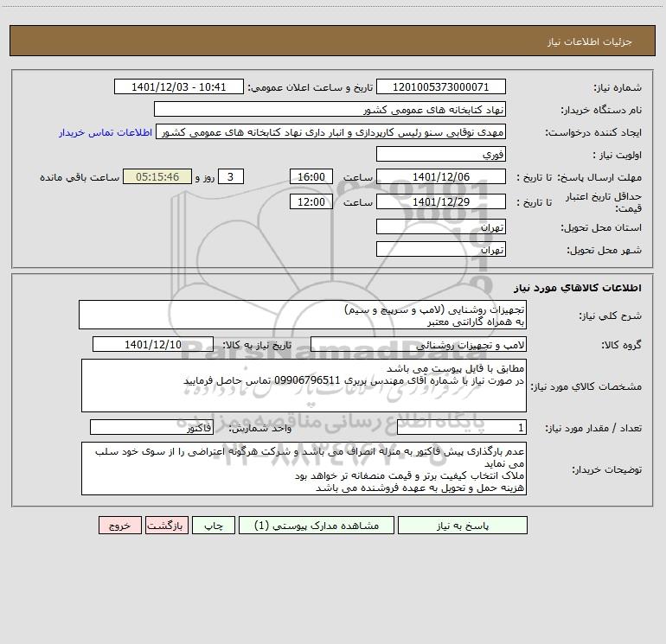Screen dimensions: 666x644
Task: Click the شهر محل تحویل label
Action: coord(604,250)
